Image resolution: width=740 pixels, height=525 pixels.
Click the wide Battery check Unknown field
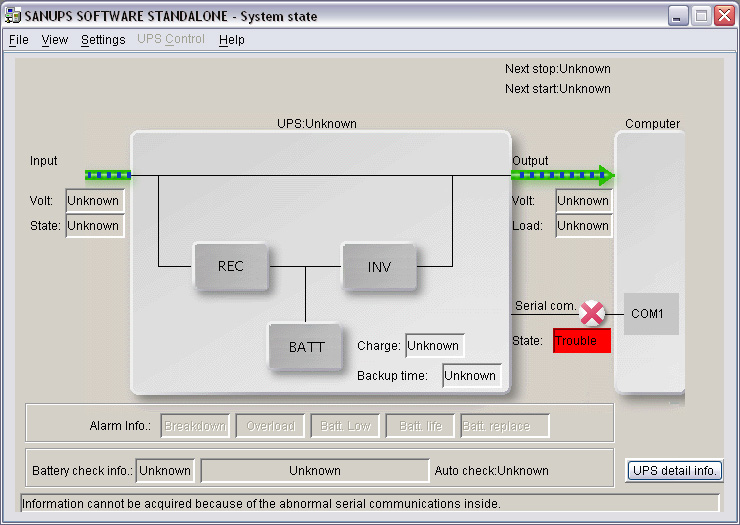point(315,471)
